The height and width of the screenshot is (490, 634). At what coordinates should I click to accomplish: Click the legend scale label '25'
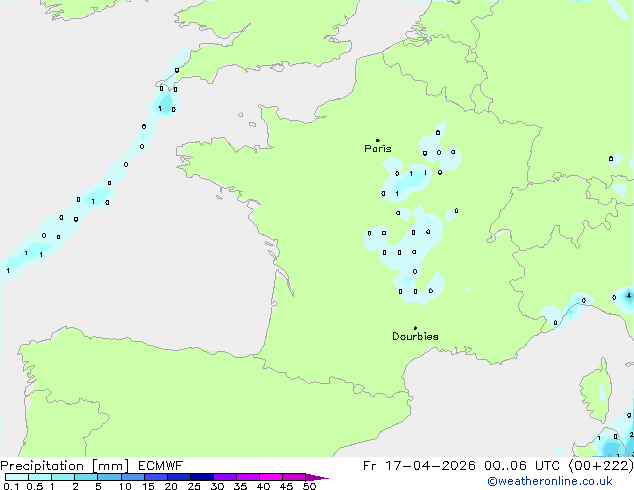(x=194, y=486)
